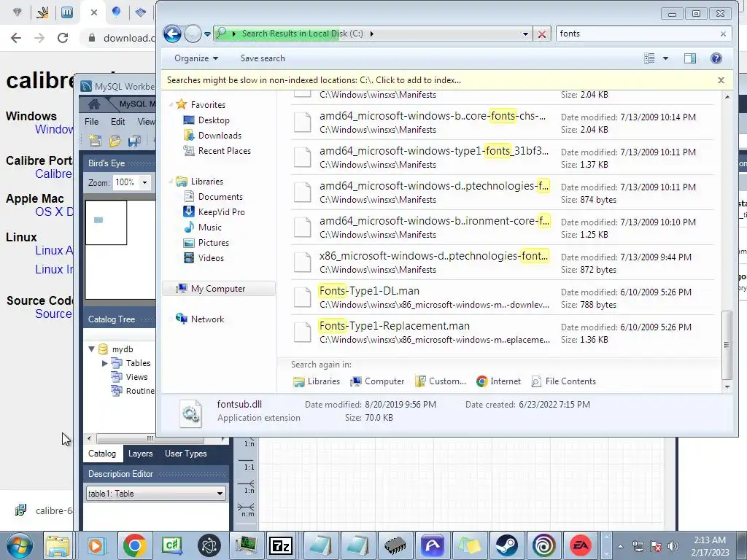Click the Explorer back navigation arrow

(x=172, y=34)
